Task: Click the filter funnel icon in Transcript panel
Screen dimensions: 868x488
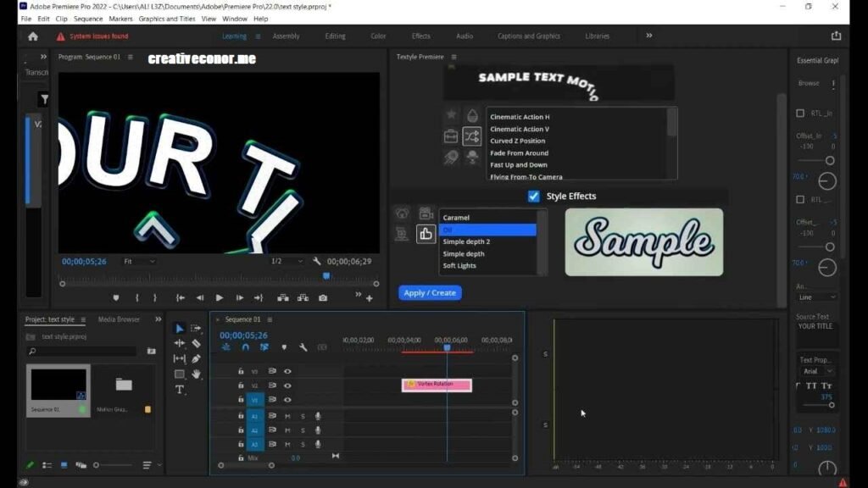Action: click(44, 100)
